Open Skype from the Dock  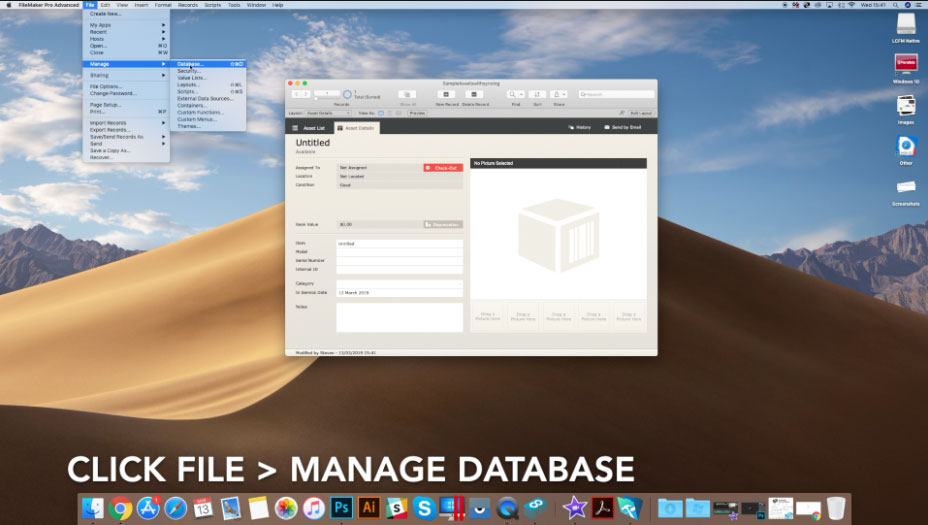(424, 508)
